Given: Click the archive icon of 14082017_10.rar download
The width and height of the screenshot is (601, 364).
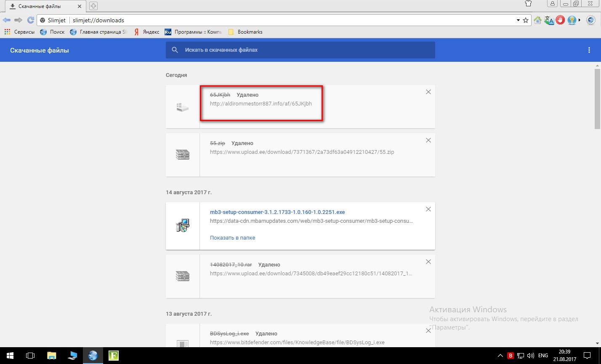Looking at the screenshot, I should [x=183, y=277].
